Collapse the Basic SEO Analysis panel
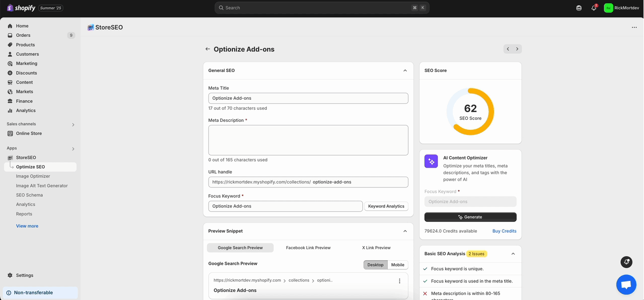Image resolution: width=644 pixels, height=300 pixels. tap(513, 254)
